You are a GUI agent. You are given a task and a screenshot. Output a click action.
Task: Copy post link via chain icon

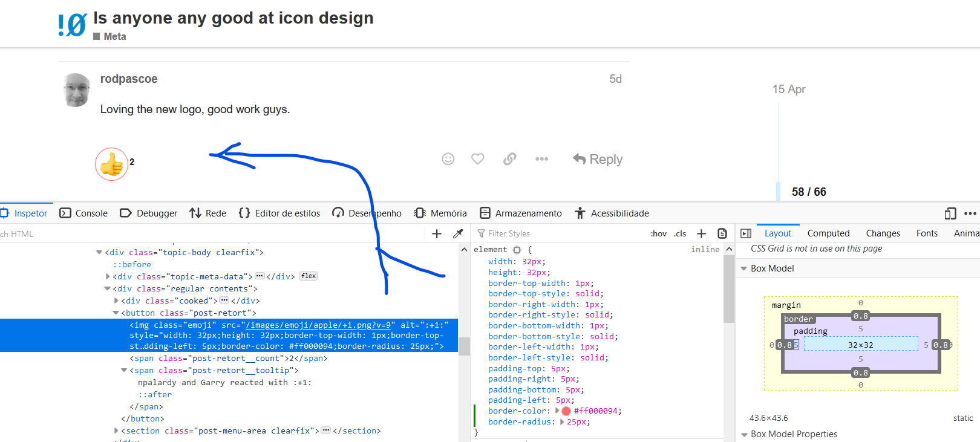coord(510,159)
